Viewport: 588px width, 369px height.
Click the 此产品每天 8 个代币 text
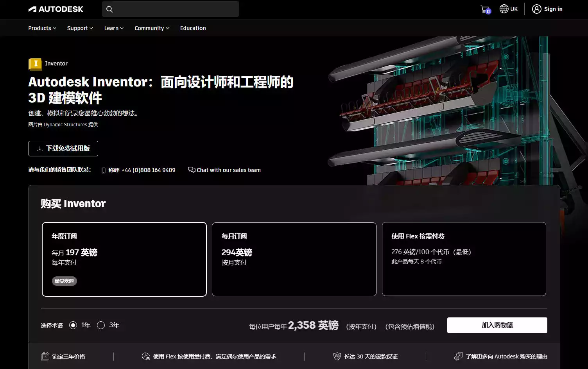pos(416,262)
